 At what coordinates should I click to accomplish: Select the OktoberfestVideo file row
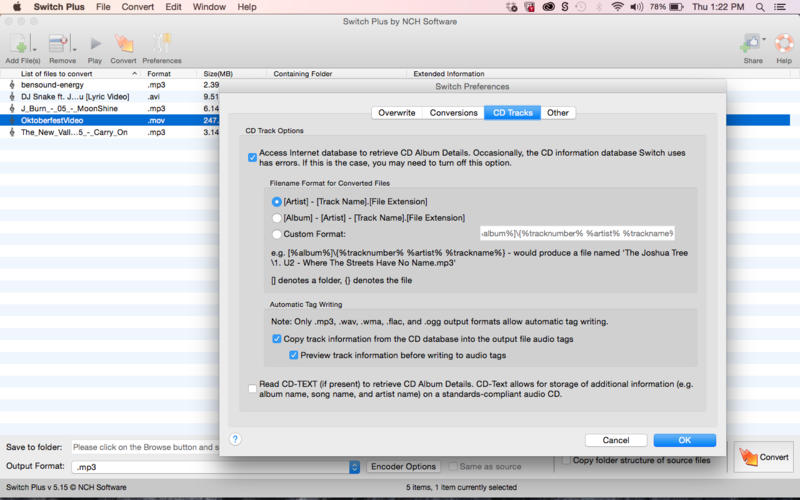pyautogui.click(x=110, y=120)
